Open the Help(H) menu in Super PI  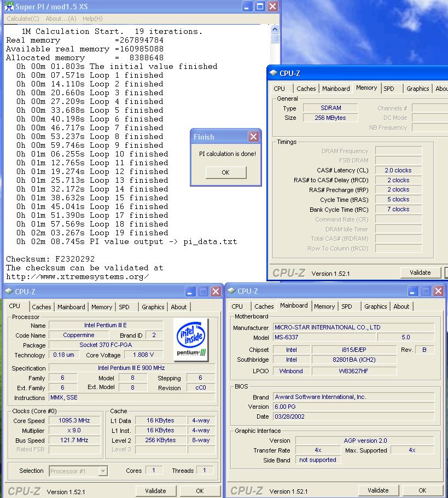[92, 19]
